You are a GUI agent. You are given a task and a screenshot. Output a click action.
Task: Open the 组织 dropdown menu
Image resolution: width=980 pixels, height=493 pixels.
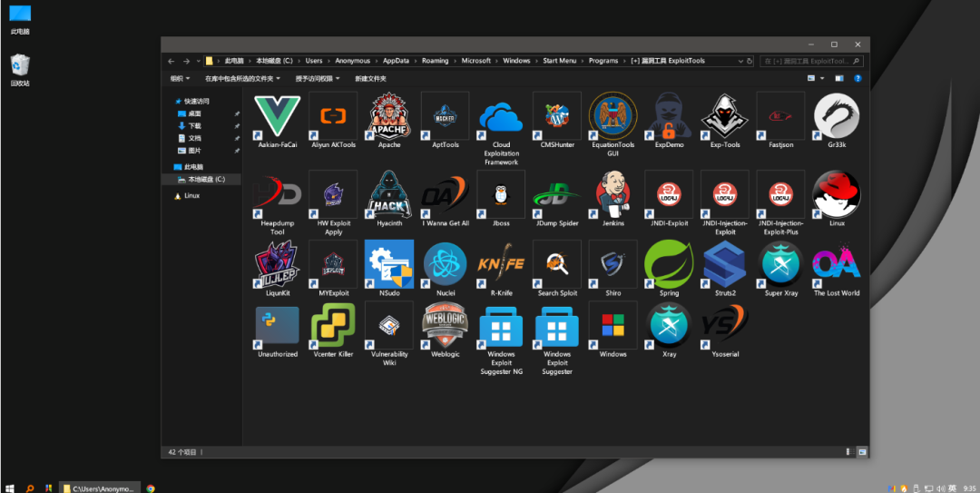[x=180, y=79]
